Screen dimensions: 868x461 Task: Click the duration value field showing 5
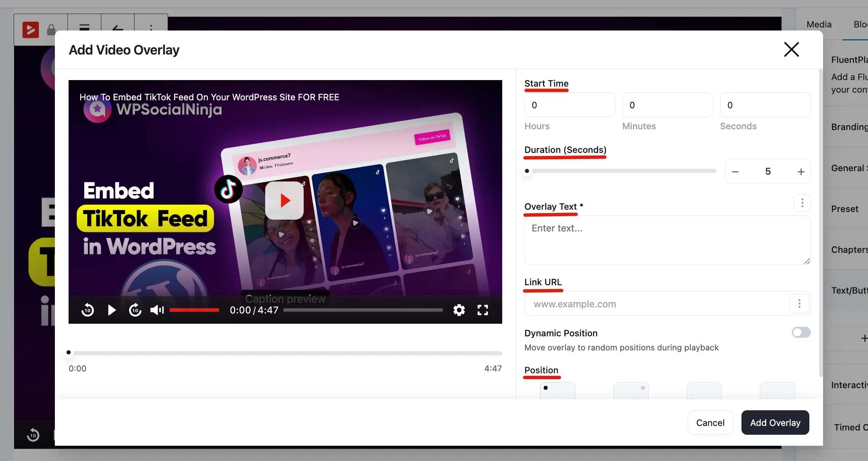click(768, 172)
